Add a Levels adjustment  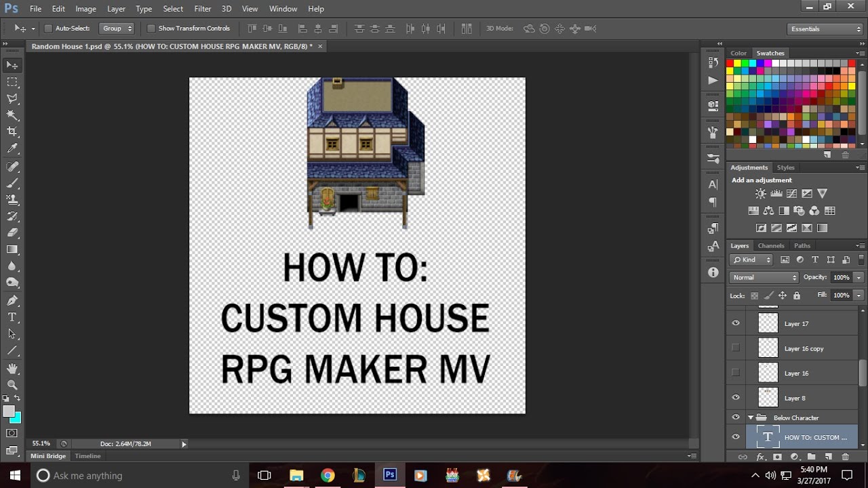click(x=776, y=194)
